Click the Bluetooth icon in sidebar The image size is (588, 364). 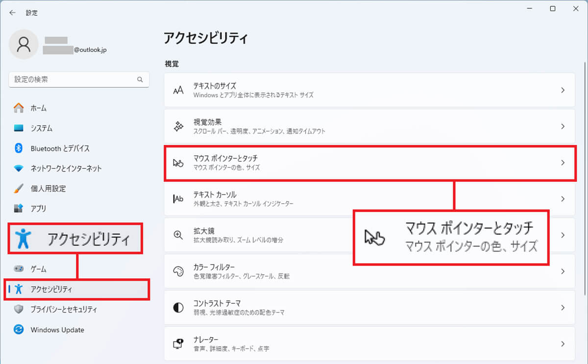point(19,148)
